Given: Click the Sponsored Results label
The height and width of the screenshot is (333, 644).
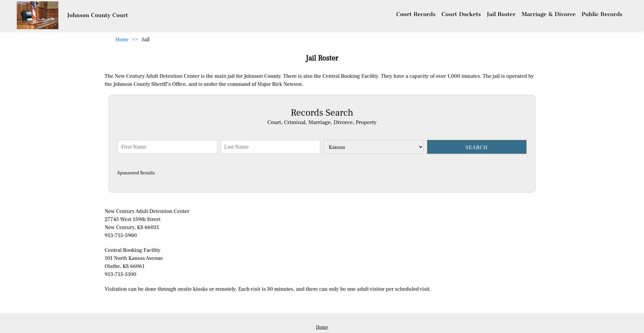Looking at the screenshot, I should tap(136, 173).
